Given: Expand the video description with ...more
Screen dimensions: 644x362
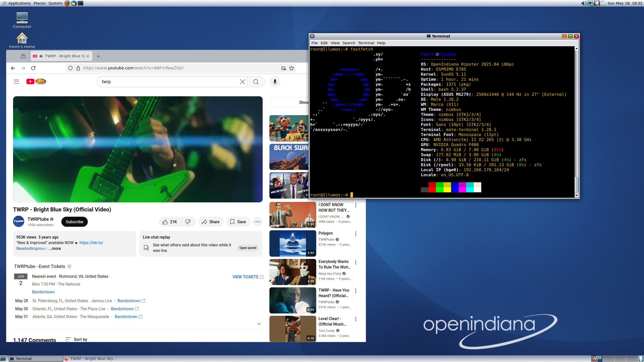Looking at the screenshot, I should tap(55, 248).
